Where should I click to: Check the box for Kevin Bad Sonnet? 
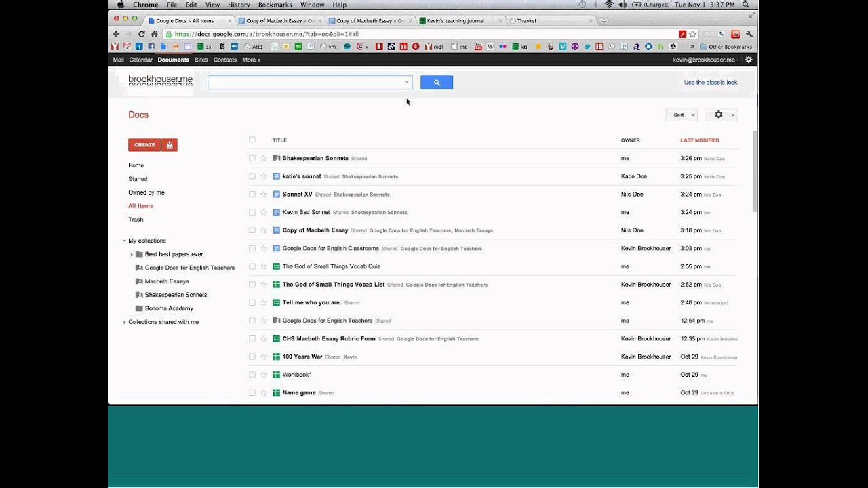[252, 212]
